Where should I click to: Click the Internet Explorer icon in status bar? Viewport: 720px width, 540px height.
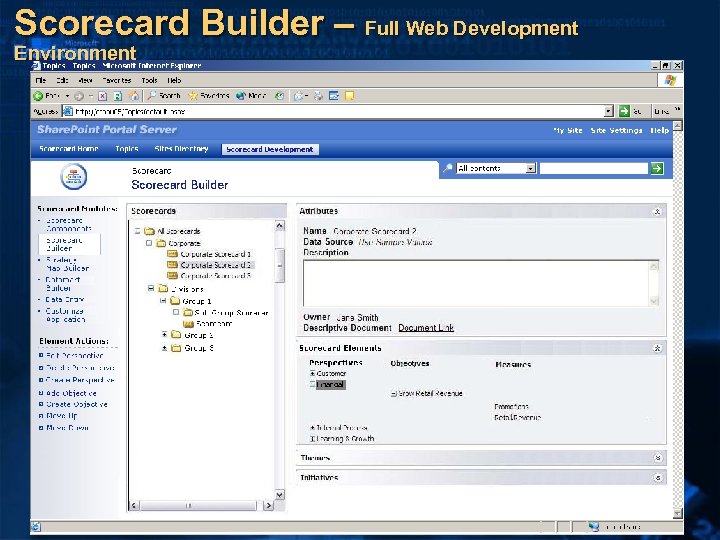pos(36,527)
